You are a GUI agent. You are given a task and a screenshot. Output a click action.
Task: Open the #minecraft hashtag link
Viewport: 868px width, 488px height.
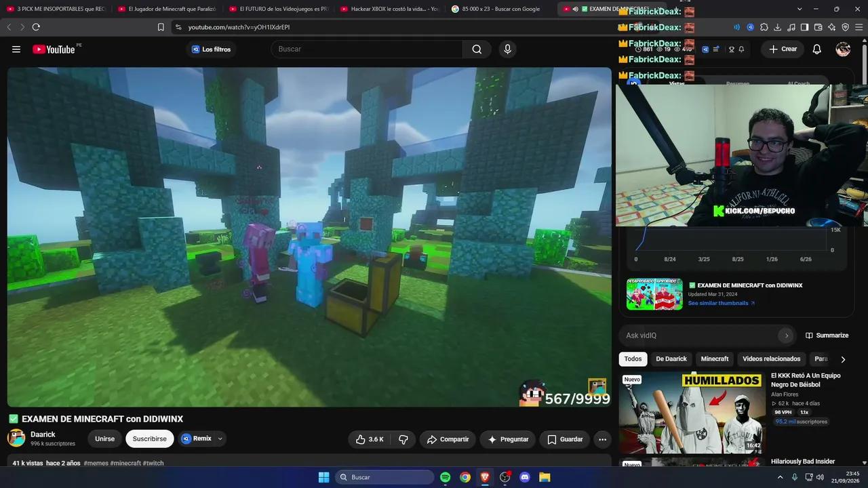[125, 464]
